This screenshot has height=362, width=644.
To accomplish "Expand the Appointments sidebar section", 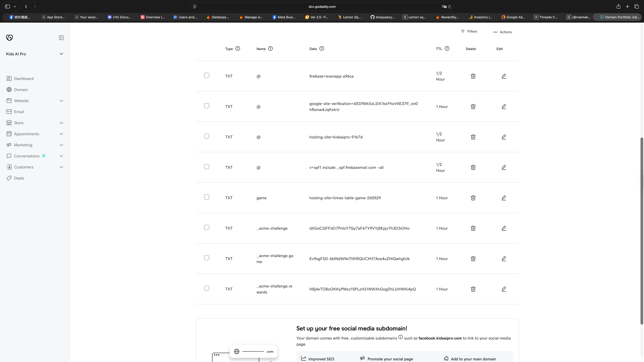I will (61, 134).
